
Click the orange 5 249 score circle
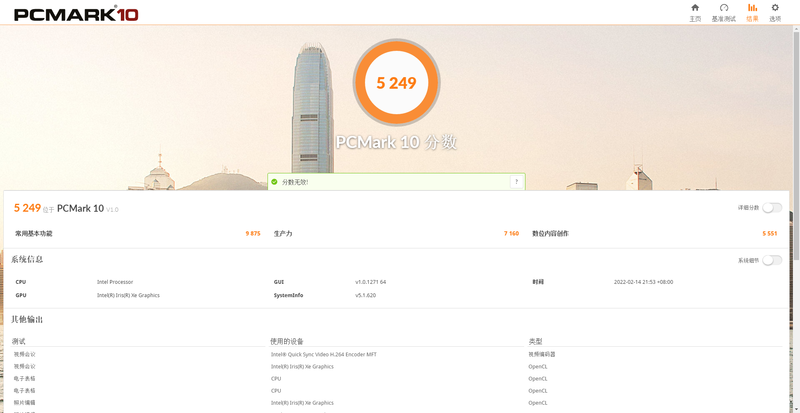(x=396, y=82)
